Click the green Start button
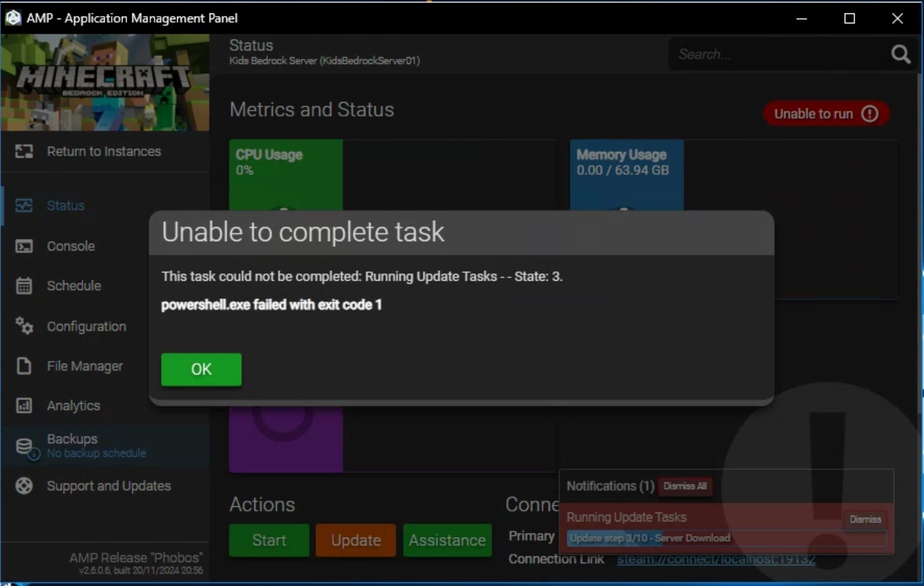This screenshot has width=924, height=586. coord(269,540)
